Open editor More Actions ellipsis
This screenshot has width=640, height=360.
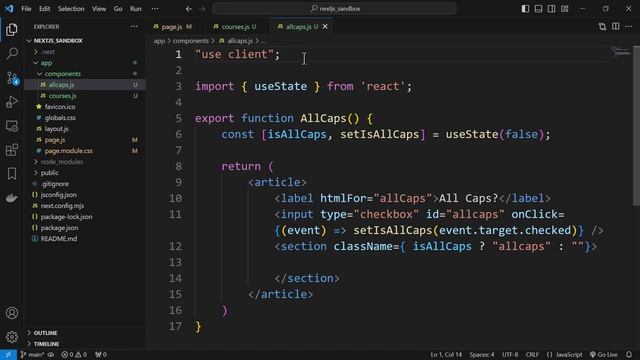click(x=629, y=27)
